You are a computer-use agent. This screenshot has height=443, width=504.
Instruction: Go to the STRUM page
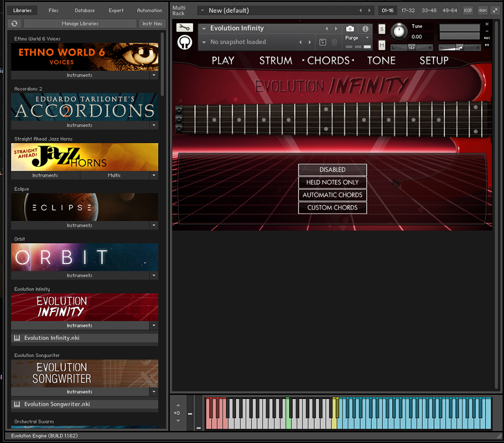(x=276, y=60)
